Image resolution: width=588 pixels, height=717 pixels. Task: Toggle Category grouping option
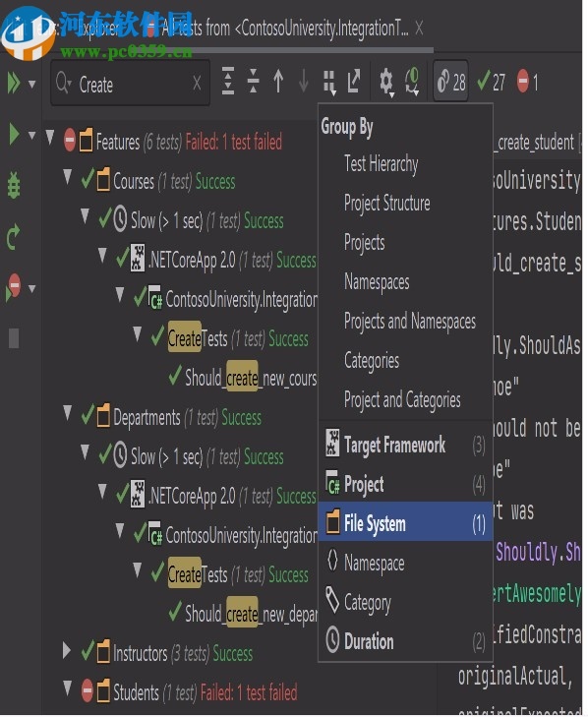(x=405, y=602)
